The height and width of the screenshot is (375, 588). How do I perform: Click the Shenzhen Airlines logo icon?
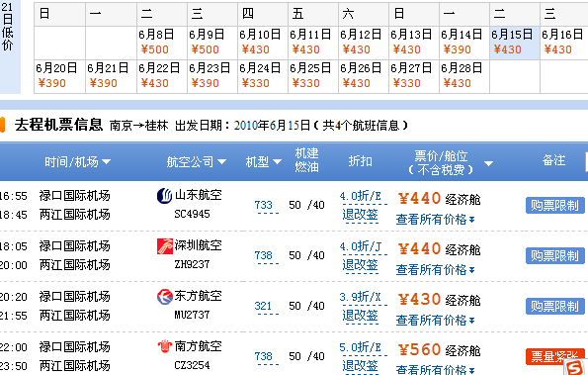[165, 246]
